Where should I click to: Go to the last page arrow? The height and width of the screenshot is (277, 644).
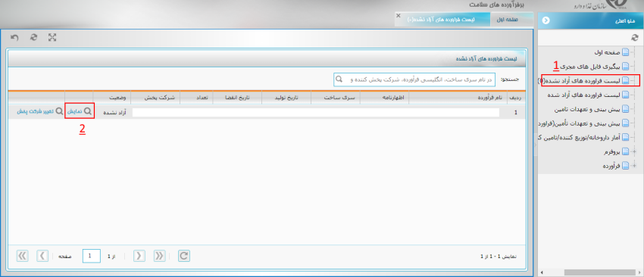pos(23,256)
